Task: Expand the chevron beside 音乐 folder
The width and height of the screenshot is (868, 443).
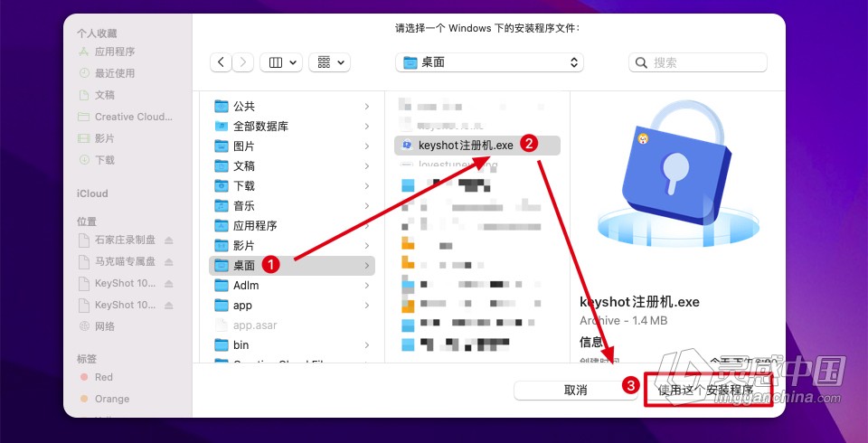Action: click(367, 206)
